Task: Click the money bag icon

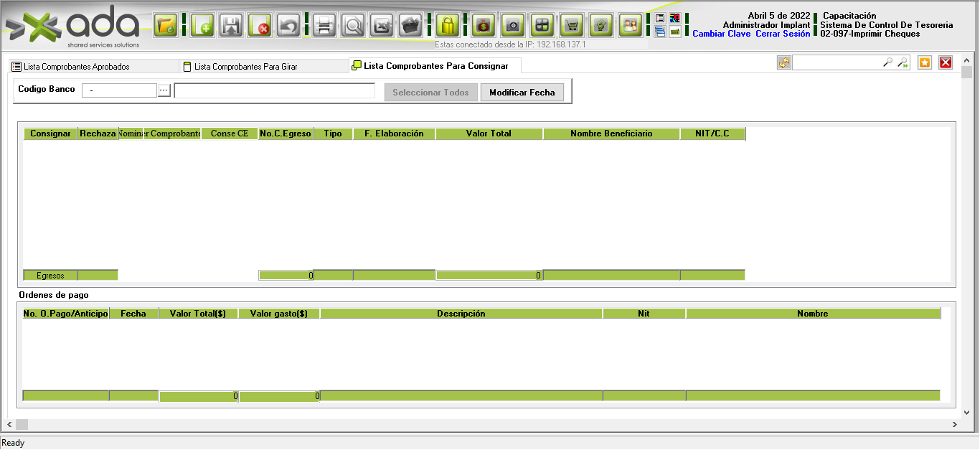Action: (x=484, y=26)
